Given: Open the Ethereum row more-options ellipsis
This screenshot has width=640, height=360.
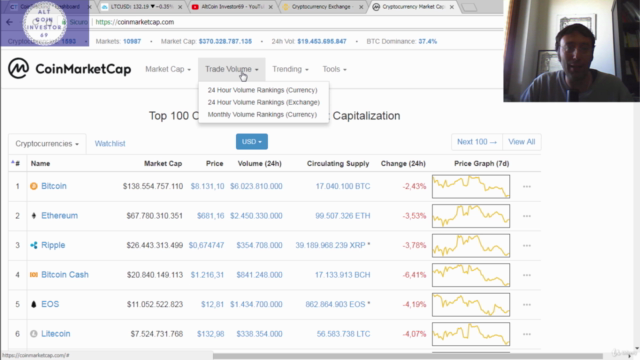Looking at the screenshot, I should point(527,216).
